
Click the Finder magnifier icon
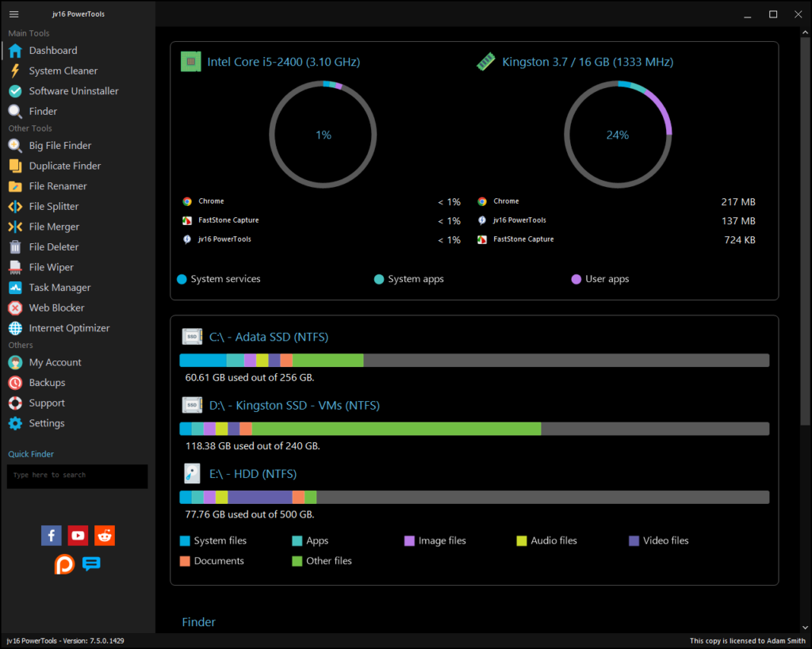point(16,111)
